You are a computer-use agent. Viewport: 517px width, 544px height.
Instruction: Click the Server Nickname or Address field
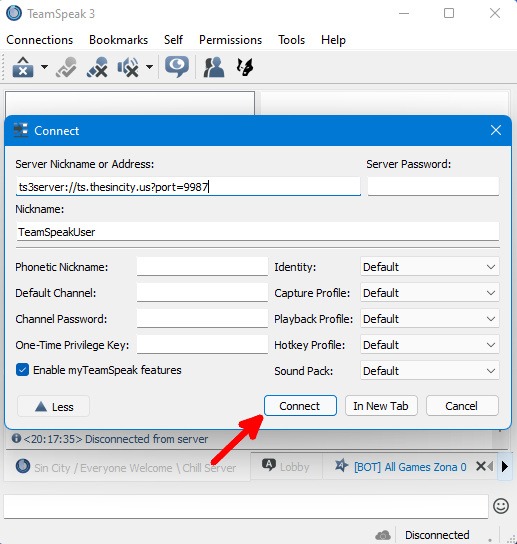click(x=188, y=187)
